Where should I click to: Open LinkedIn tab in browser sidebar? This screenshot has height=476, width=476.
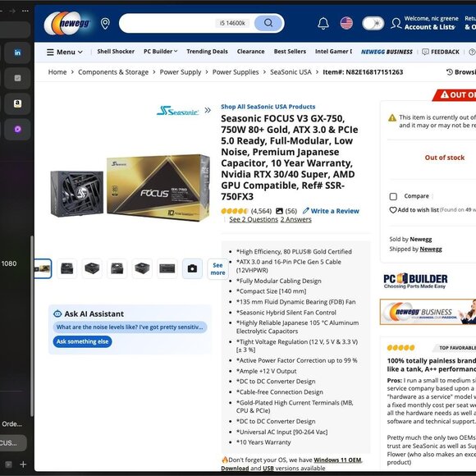tap(17, 53)
